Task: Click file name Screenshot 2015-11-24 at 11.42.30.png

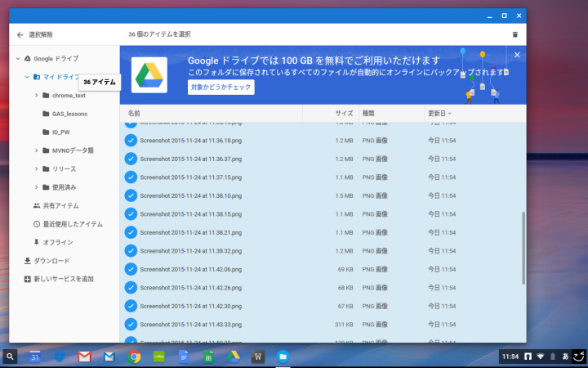Action: [190, 306]
